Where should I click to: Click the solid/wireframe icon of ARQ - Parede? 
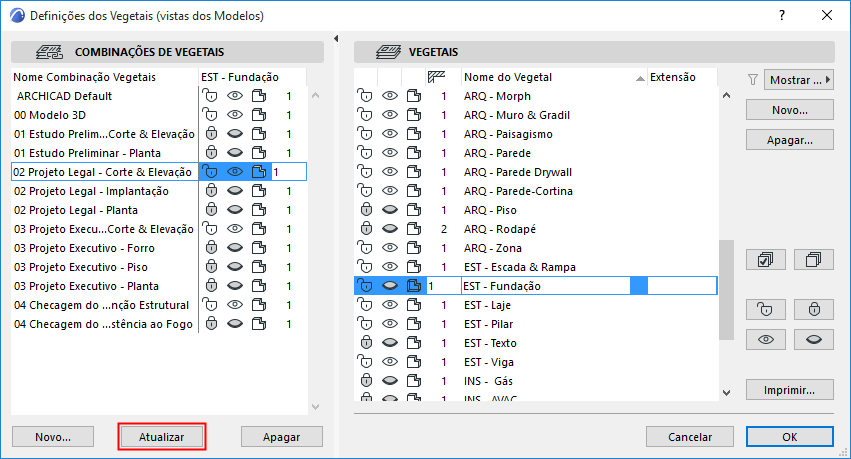(x=412, y=153)
